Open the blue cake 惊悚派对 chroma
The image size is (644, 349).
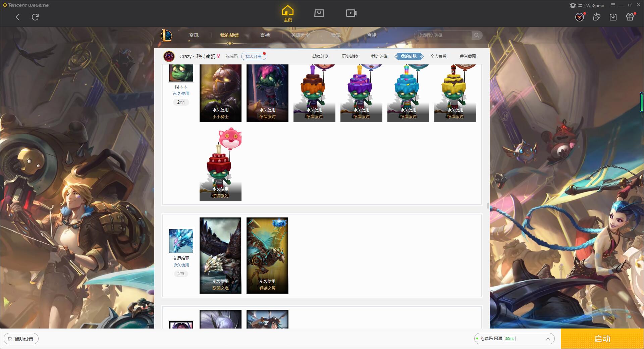(408, 93)
